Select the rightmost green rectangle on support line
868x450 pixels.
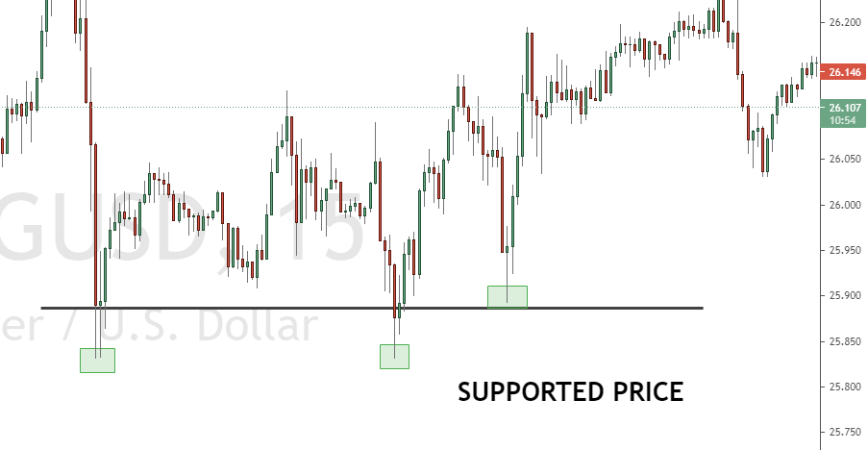(x=508, y=296)
